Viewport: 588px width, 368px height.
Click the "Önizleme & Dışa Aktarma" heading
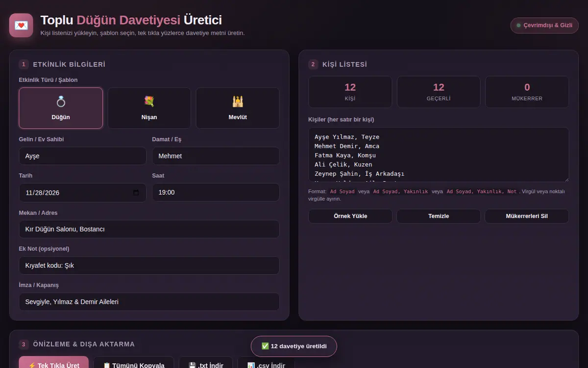84,344
